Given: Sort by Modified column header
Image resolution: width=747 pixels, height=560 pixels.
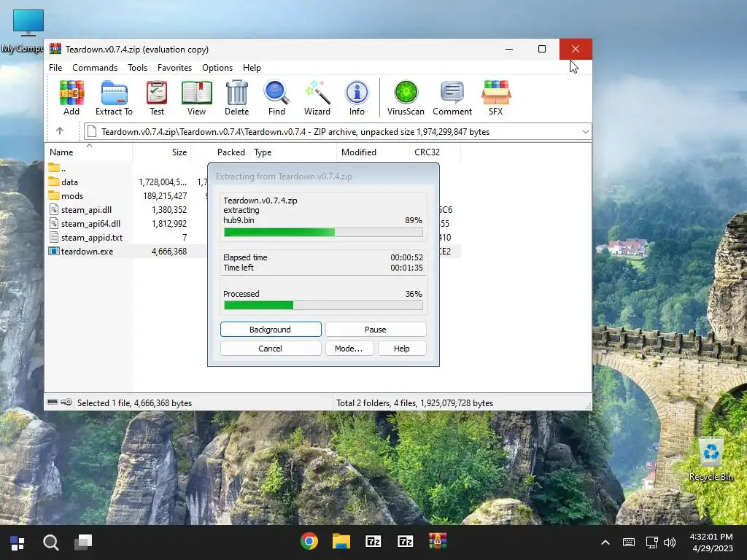Looking at the screenshot, I should (373, 152).
